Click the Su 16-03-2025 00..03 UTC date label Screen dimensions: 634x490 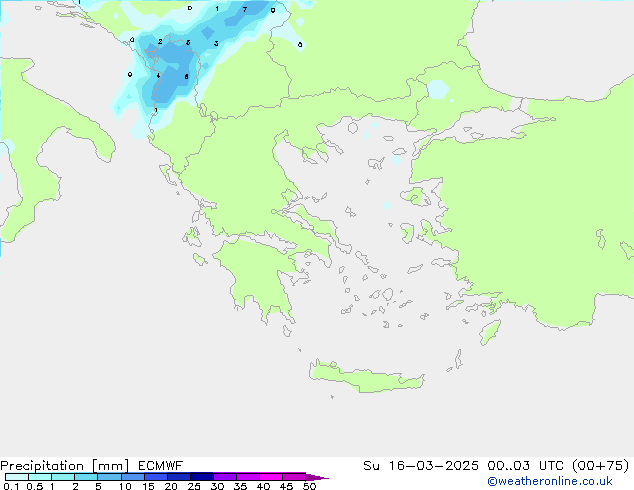(x=496, y=466)
